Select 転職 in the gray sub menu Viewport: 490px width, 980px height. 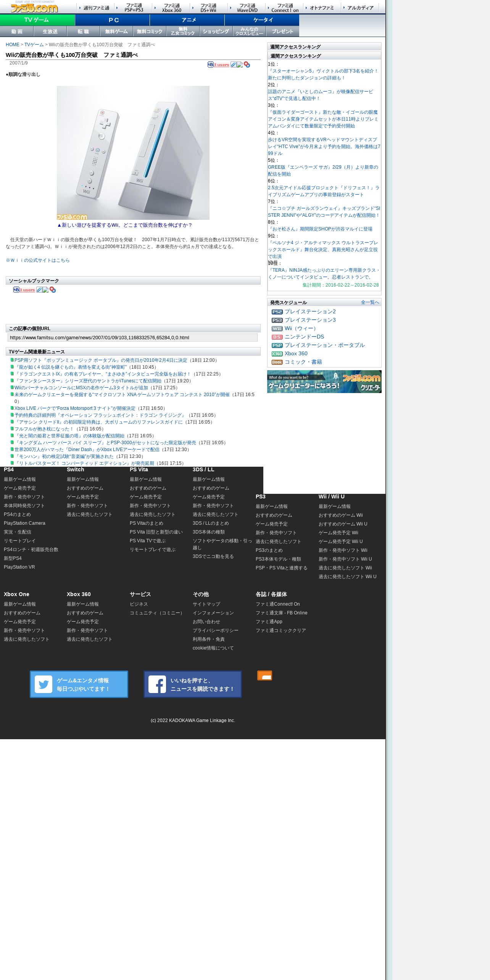(83, 31)
